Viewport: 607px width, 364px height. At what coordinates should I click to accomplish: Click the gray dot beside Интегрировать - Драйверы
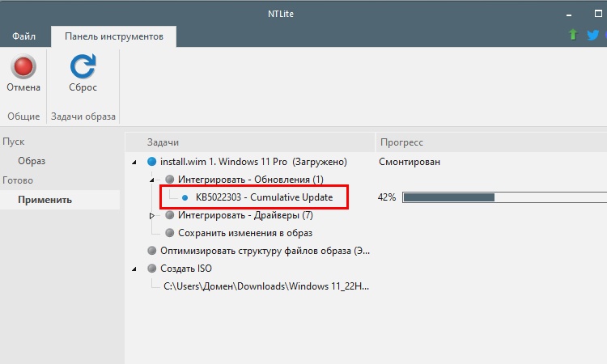170,215
